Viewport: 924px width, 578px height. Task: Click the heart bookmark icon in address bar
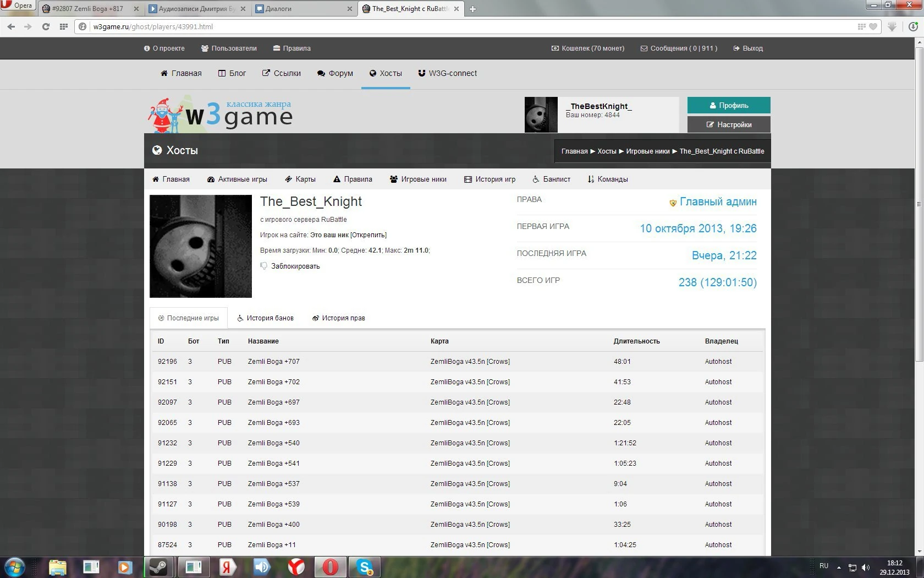click(x=872, y=26)
